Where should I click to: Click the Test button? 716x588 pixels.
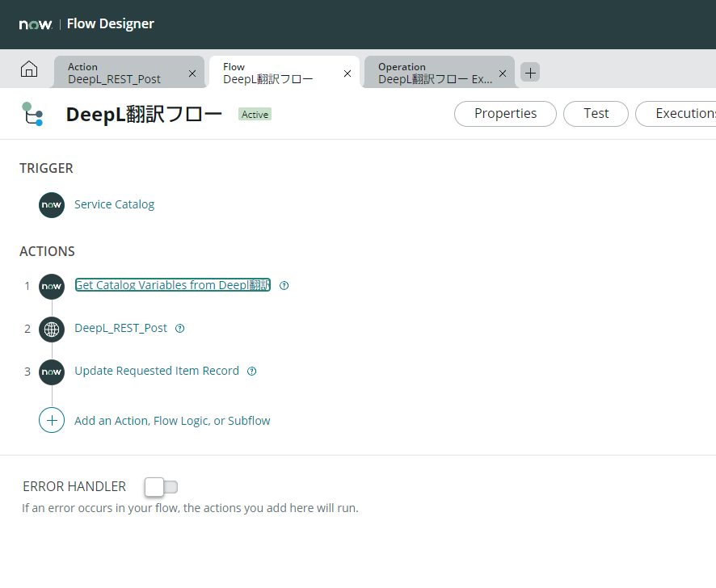pos(596,114)
